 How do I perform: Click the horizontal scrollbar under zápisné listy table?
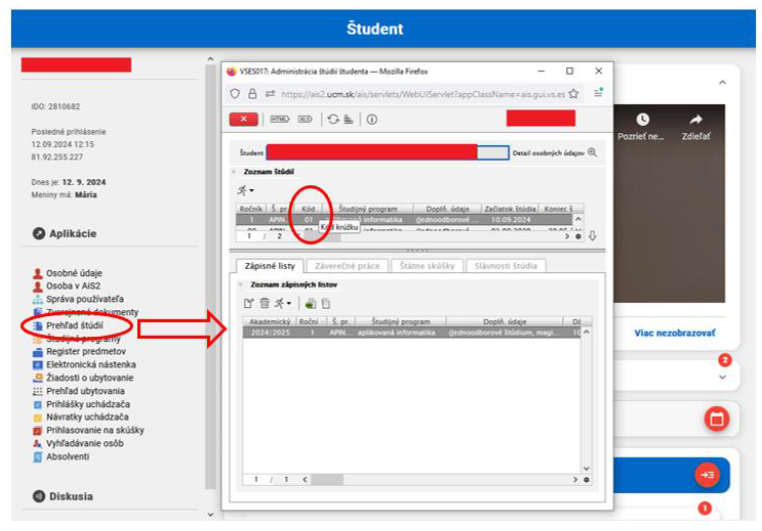(x=330, y=480)
